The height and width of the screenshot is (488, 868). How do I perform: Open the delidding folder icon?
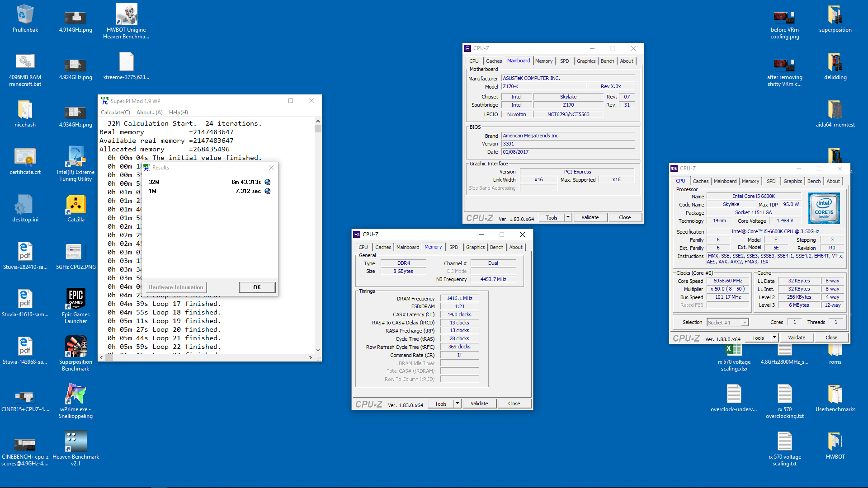(x=835, y=62)
